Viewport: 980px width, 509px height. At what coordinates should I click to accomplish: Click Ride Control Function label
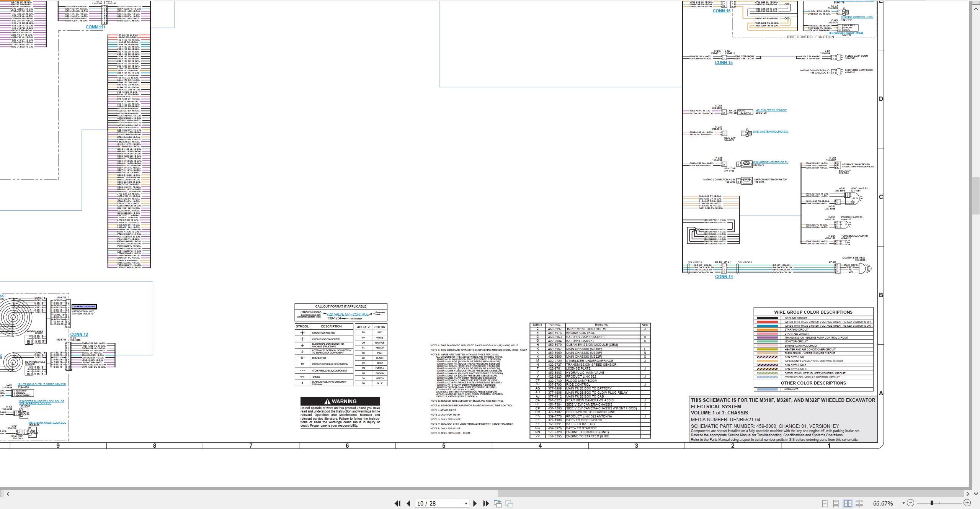pos(810,37)
